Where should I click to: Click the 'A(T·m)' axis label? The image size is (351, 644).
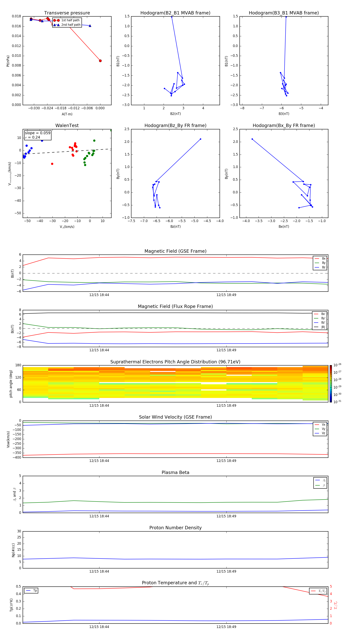(67, 114)
